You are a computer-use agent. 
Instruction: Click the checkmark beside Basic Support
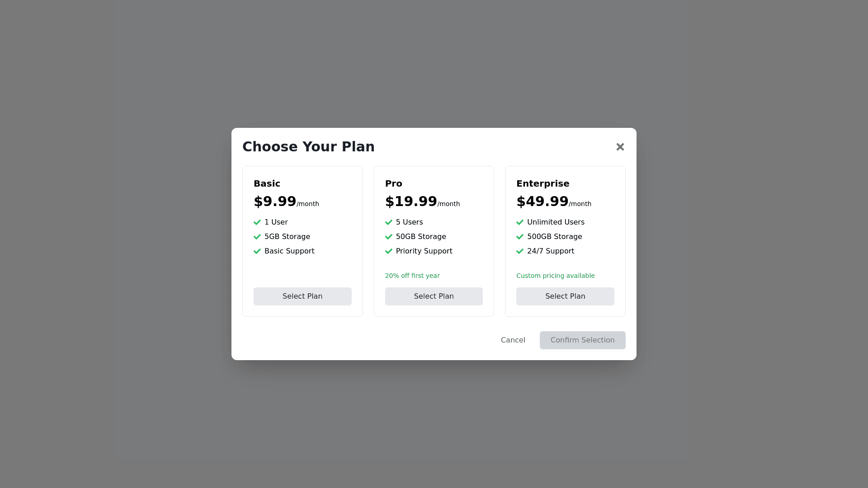pos(257,251)
